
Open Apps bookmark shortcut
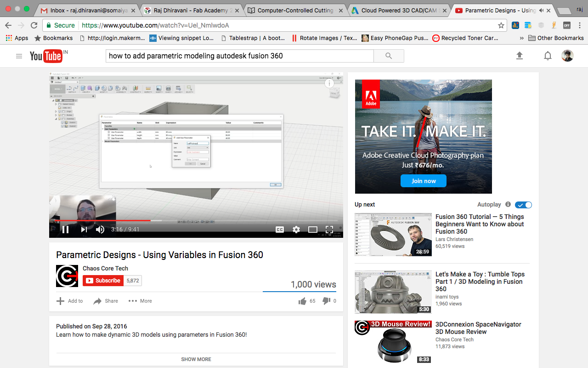17,38
